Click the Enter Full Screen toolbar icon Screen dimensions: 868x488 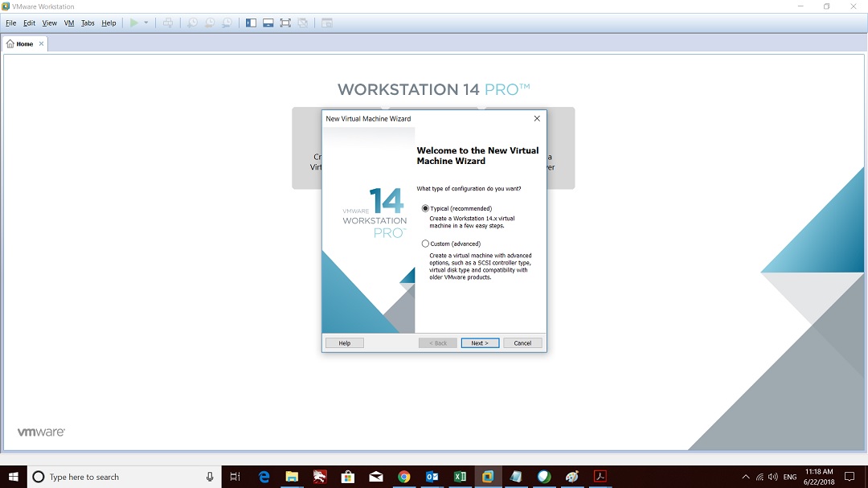point(285,23)
